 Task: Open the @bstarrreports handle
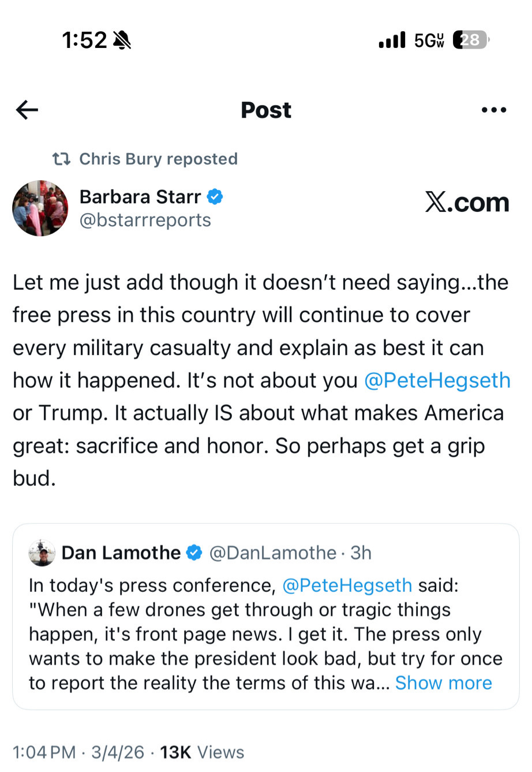coord(145,220)
